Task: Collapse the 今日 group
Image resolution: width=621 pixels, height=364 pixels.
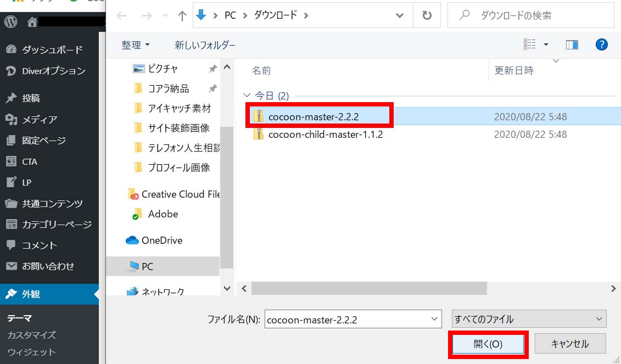Action: click(247, 96)
